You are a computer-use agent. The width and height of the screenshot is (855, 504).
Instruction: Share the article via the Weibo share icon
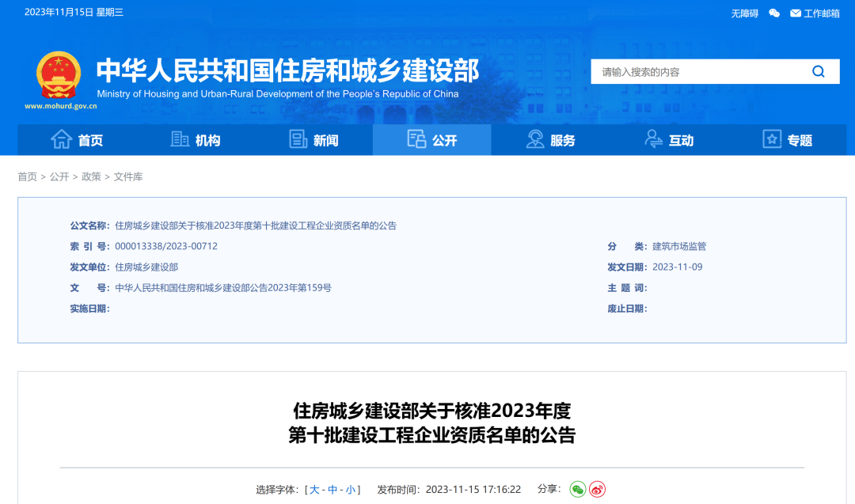[x=599, y=490]
